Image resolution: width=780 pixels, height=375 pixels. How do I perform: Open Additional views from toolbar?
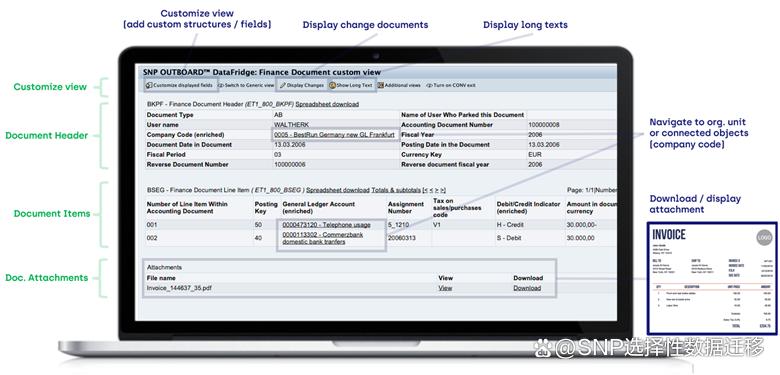pos(398,86)
